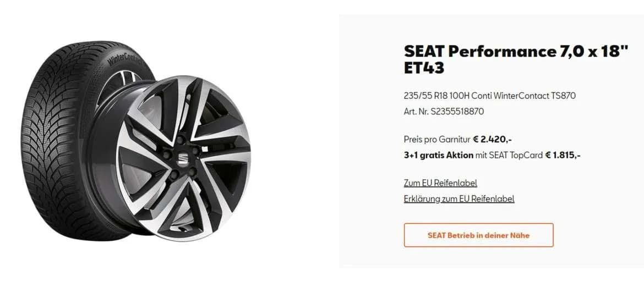Select the 235/55 R18 100H tire specification text
This screenshot has height=293, width=644.
(436, 96)
